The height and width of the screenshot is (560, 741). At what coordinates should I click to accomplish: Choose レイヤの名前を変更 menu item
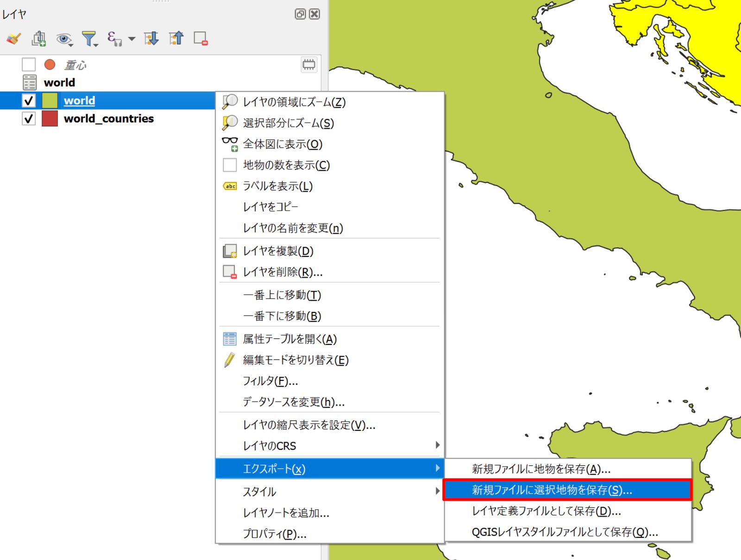[x=330, y=228]
